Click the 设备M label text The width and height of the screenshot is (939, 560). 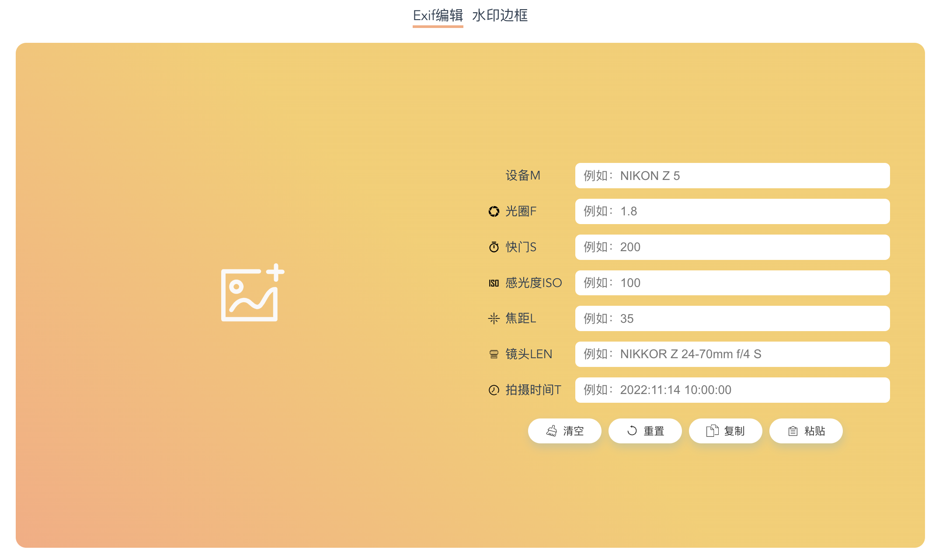(x=523, y=176)
